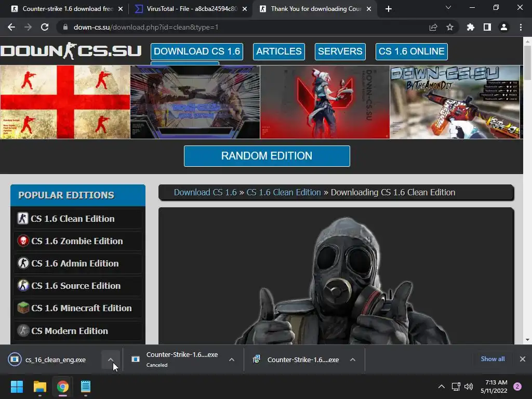View site security lock info
Viewport: 532px width, 399px height.
coord(65,27)
